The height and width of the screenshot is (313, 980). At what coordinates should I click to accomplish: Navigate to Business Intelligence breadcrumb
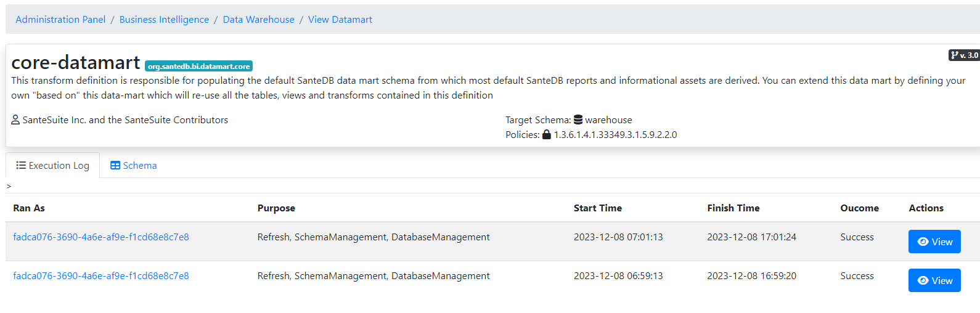pyautogui.click(x=164, y=20)
